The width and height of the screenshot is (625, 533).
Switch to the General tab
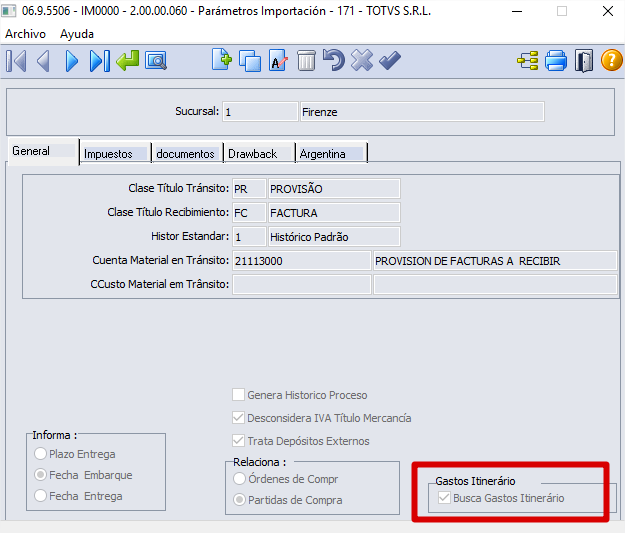click(43, 151)
